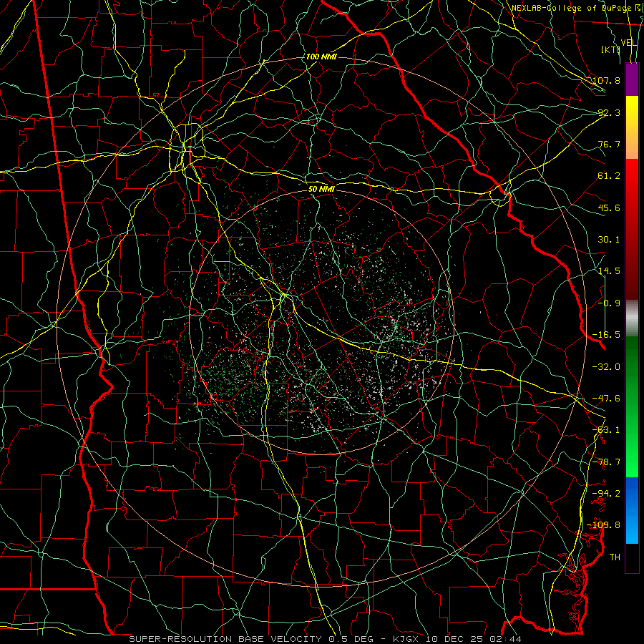Click the 61.2 velocity scale value
The height and width of the screenshot is (644, 644).
point(609,176)
